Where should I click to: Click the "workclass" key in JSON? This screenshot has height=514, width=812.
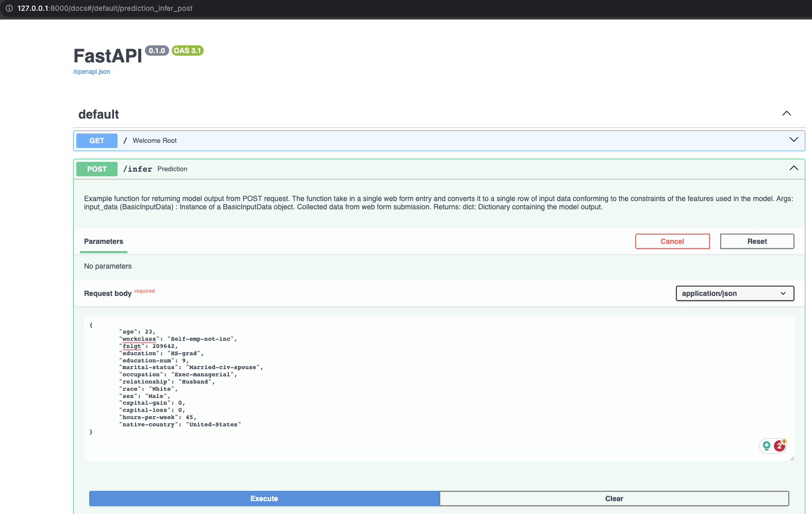(x=139, y=339)
